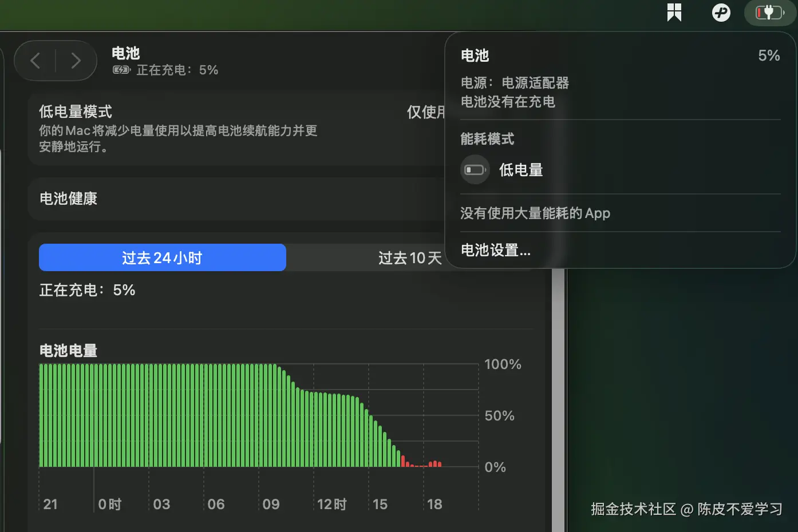Click a red bar near 18时 on the chart
The height and width of the screenshot is (532, 798).
[x=435, y=464]
